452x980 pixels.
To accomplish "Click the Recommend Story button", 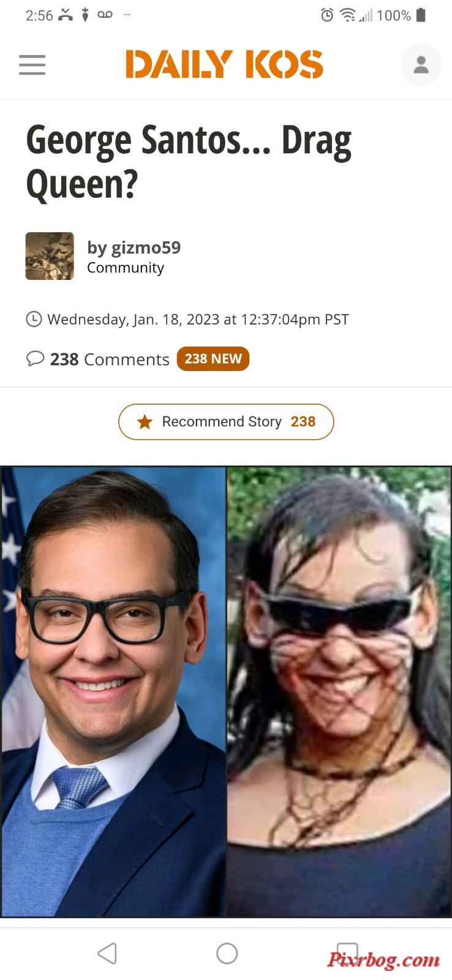I will (x=226, y=421).
